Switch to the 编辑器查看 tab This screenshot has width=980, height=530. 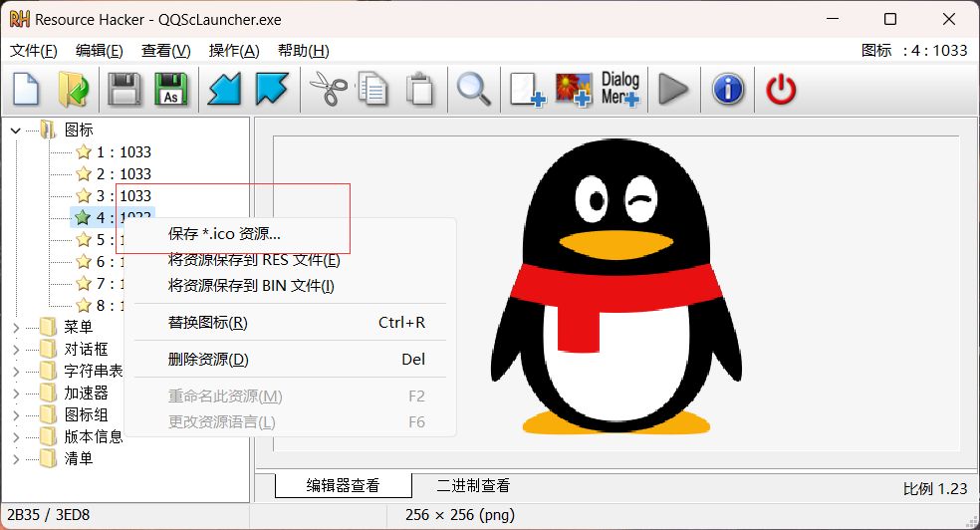(344, 485)
